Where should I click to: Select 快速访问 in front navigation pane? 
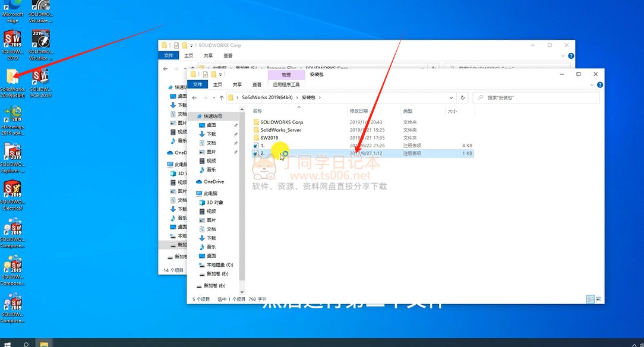[x=213, y=116]
